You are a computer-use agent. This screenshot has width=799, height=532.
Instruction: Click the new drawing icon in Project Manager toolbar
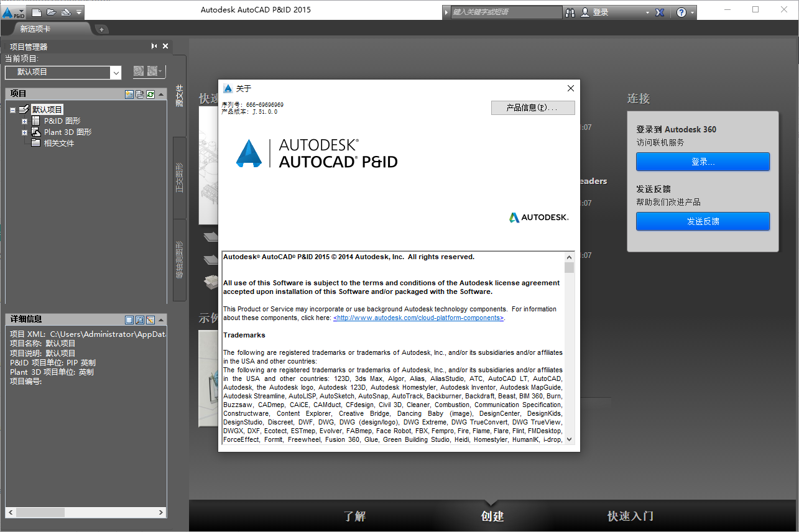(129, 94)
